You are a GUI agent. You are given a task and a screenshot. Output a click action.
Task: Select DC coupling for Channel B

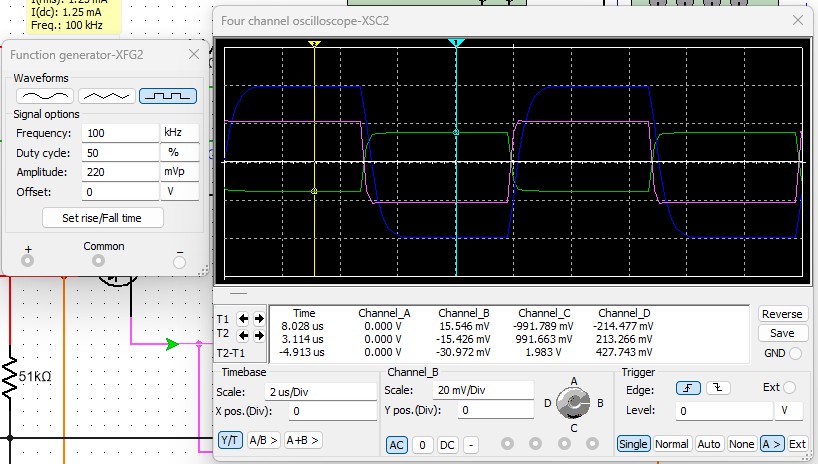pos(447,445)
